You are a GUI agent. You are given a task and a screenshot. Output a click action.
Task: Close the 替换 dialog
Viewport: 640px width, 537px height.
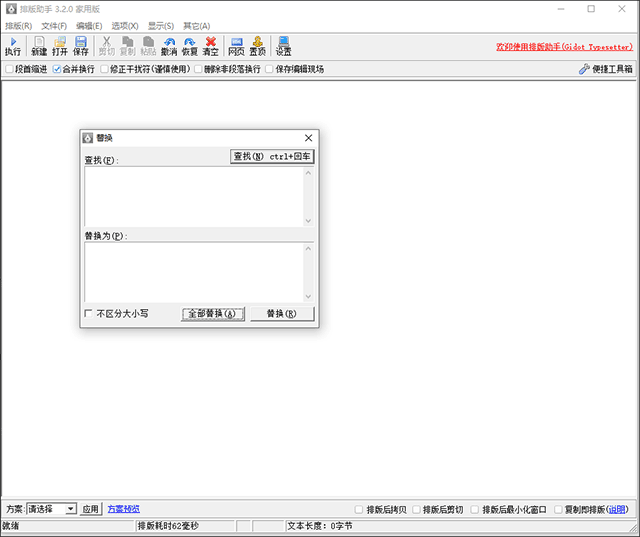click(309, 138)
